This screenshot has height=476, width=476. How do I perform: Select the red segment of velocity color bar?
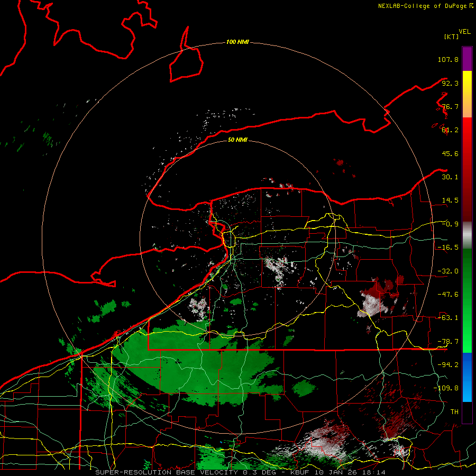coord(467,169)
